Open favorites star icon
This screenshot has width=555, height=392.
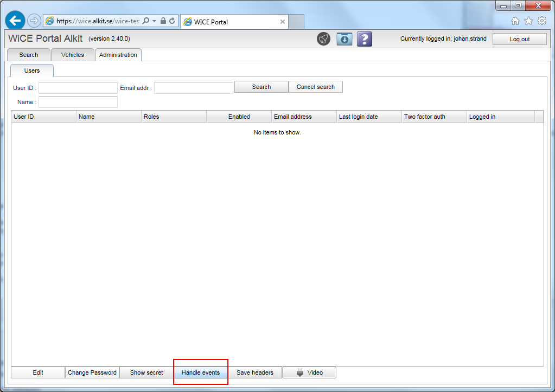point(528,21)
